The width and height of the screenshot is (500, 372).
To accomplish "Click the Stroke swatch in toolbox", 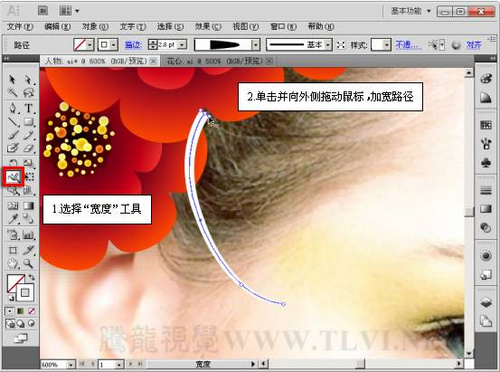I will pyautogui.click(x=25, y=293).
